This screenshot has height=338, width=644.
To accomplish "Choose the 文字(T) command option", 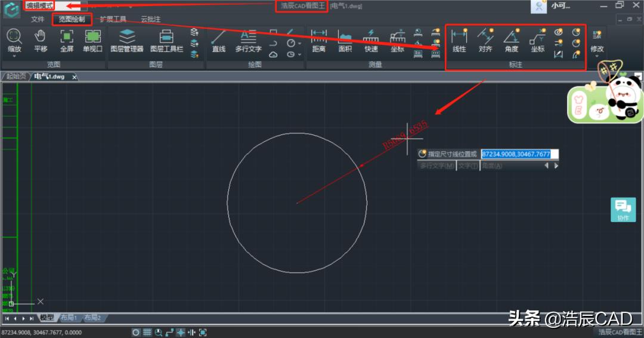I will 468,165.
